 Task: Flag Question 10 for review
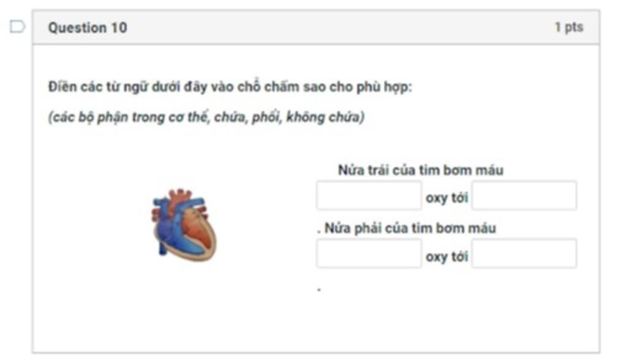17,27
